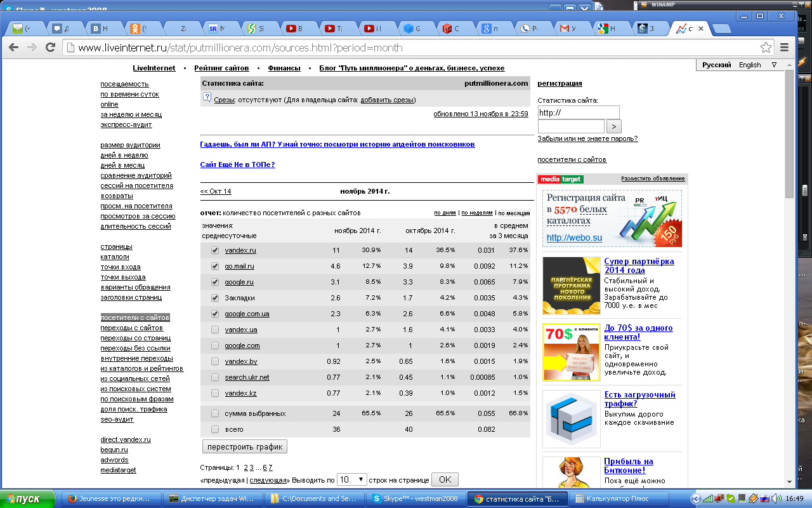The image size is (812, 508).
Task: Click the перестроить график button
Action: (x=245, y=446)
